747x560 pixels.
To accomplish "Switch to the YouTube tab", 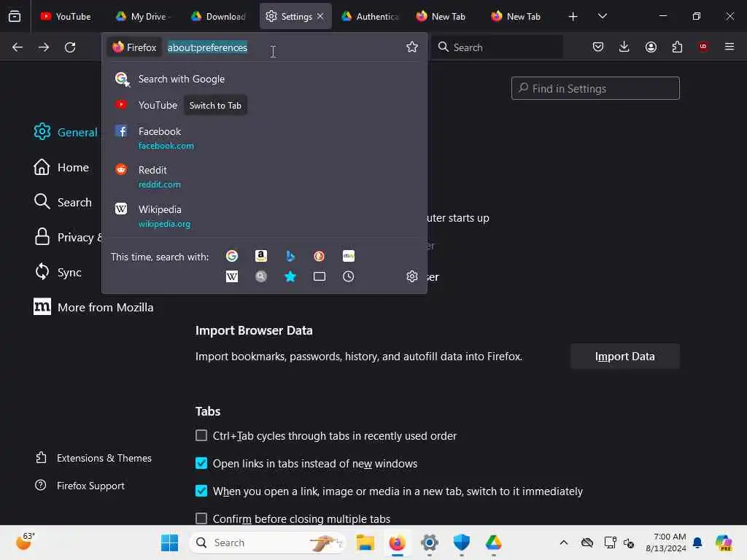I will click(66, 17).
